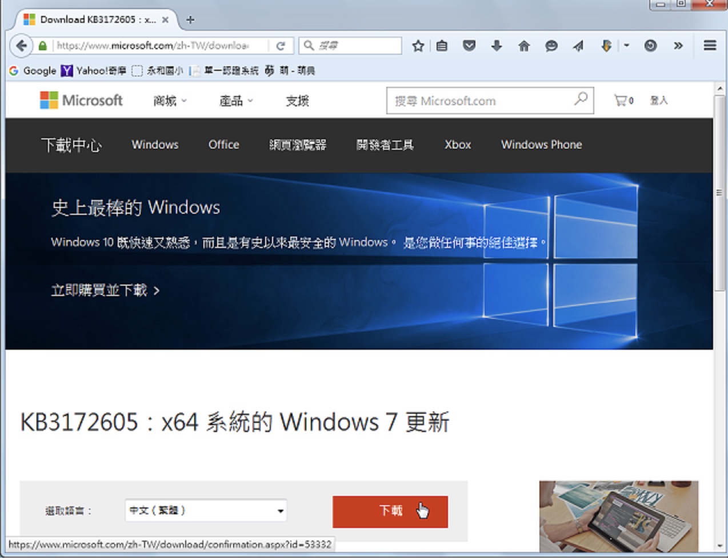The image size is (728, 560).
Task: Open the small dropdown arrow beside download helper
Action: 626,46
